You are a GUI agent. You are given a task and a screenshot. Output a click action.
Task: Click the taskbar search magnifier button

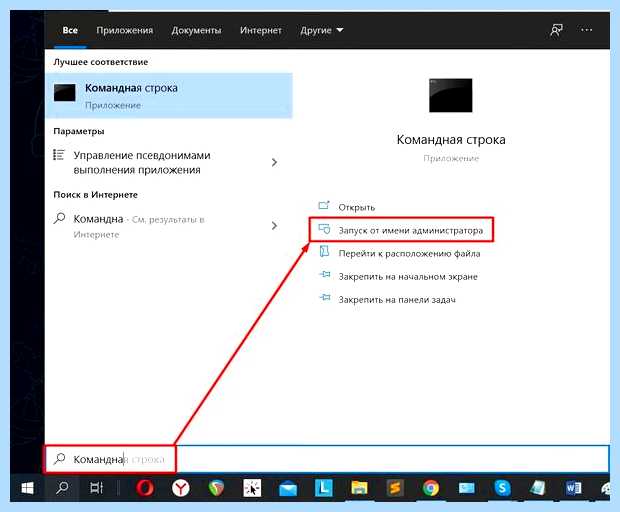[62, 488]
